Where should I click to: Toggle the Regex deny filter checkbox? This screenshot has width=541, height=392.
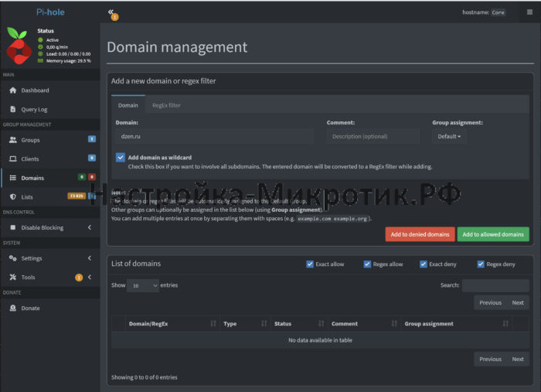[481, 264]
